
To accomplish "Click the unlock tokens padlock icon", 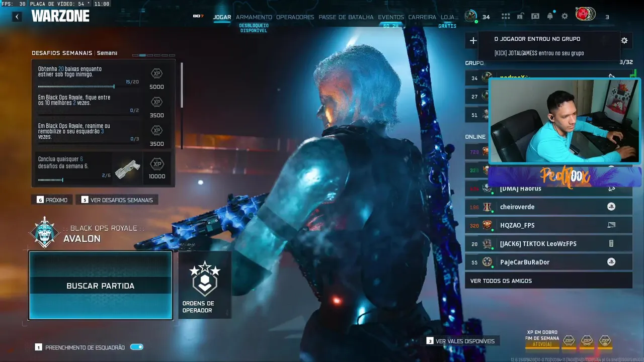I will click(520, 16).
